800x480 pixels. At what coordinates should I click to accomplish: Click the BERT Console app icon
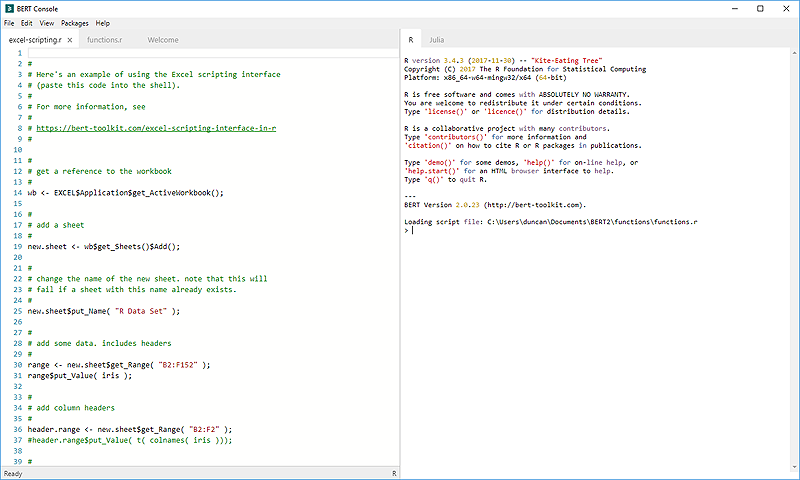click(9, 8)
